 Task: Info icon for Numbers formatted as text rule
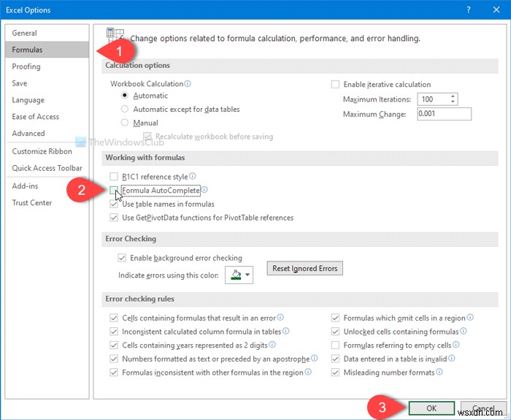click(314, 359)
